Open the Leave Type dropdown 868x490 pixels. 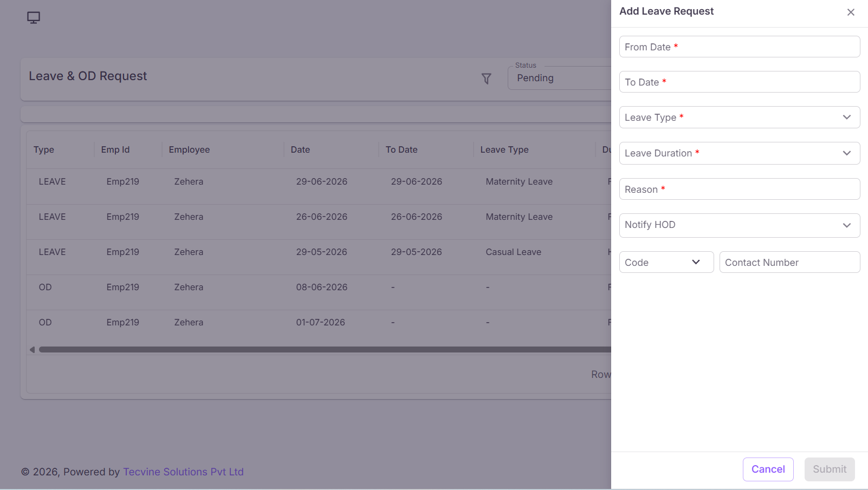click(740, 117)
